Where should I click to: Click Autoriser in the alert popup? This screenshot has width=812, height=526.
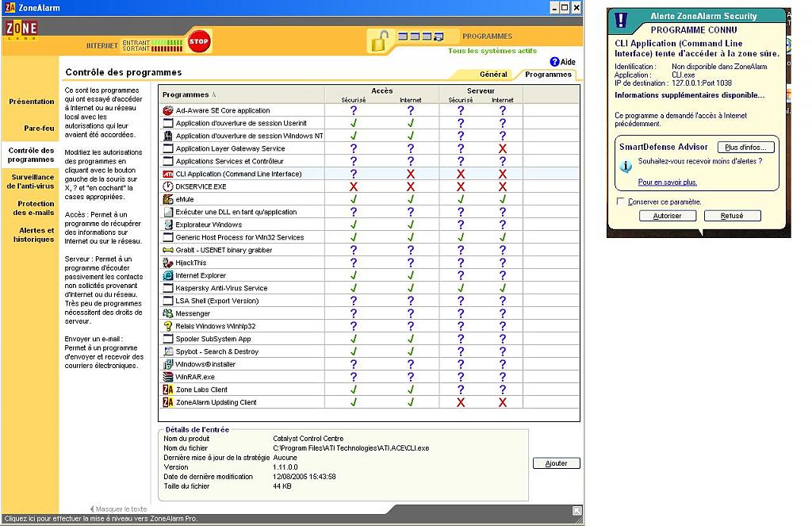tap(667, 216)
